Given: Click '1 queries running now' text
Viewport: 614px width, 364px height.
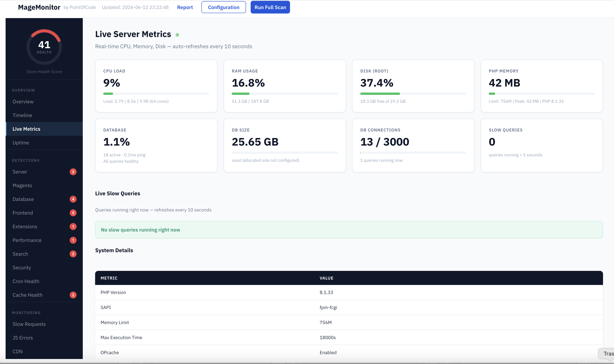Looking at the screenshot, I should click(381, 160).
